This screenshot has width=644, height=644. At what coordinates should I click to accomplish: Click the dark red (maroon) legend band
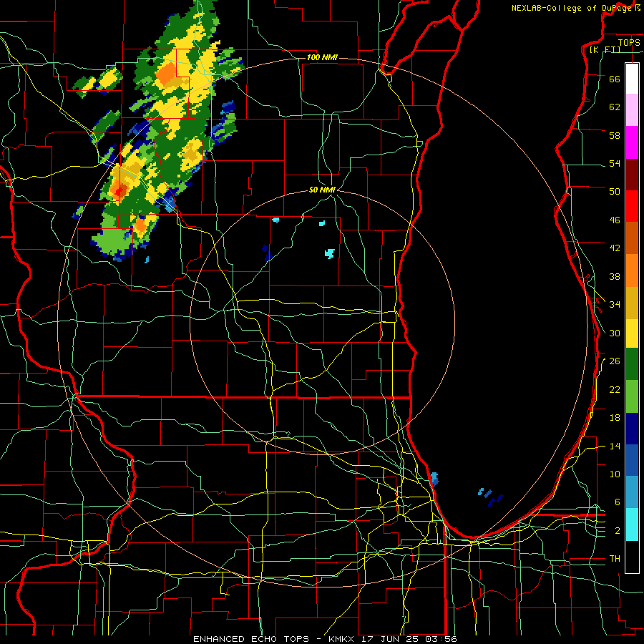coord(632,175)
